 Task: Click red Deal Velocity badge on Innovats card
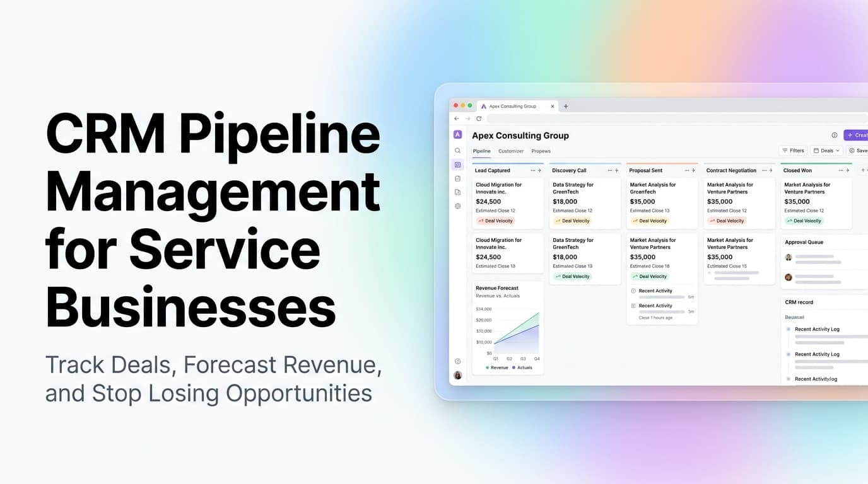pos(496,221)
